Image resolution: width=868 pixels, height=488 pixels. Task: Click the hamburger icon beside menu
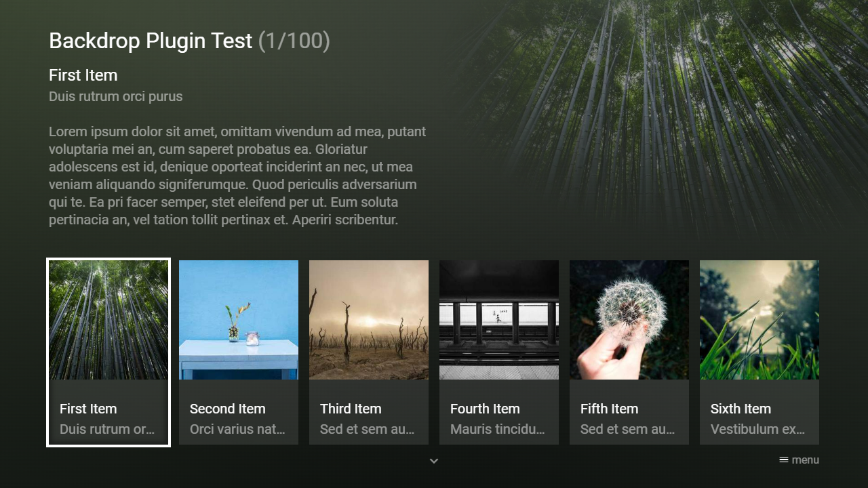783,460
